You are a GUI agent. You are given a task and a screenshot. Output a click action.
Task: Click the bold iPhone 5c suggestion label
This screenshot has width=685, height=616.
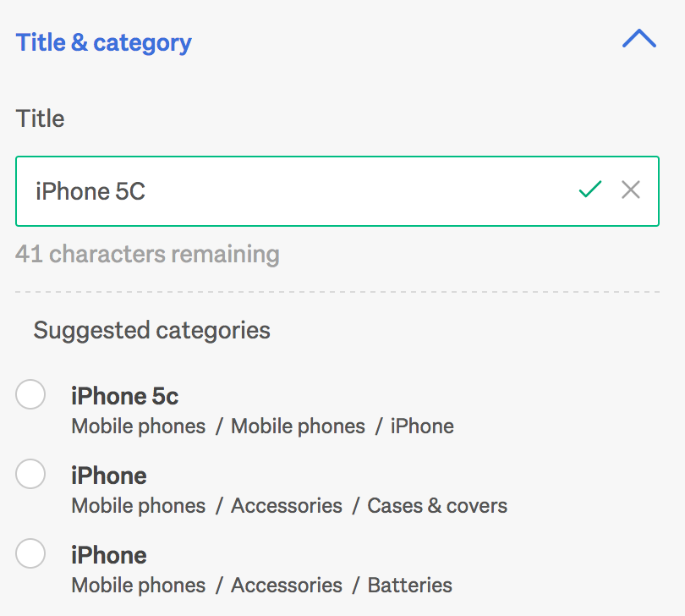tap(124, 396)
